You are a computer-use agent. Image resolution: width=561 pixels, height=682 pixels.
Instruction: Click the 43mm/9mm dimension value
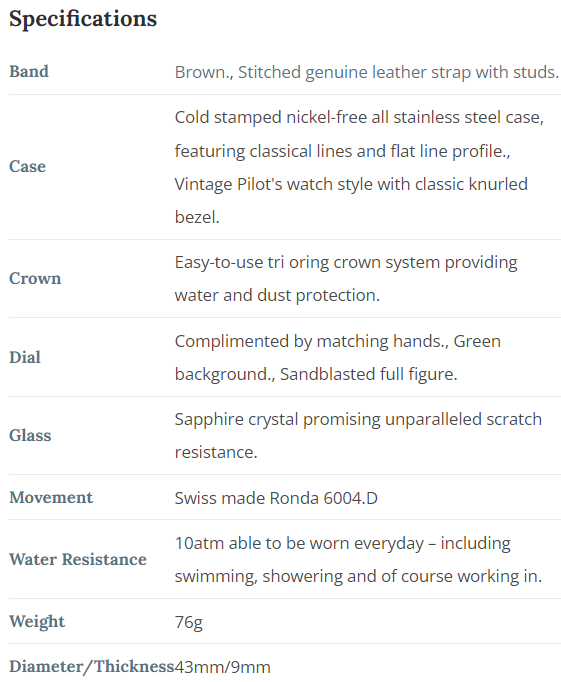tap(223, 667)
